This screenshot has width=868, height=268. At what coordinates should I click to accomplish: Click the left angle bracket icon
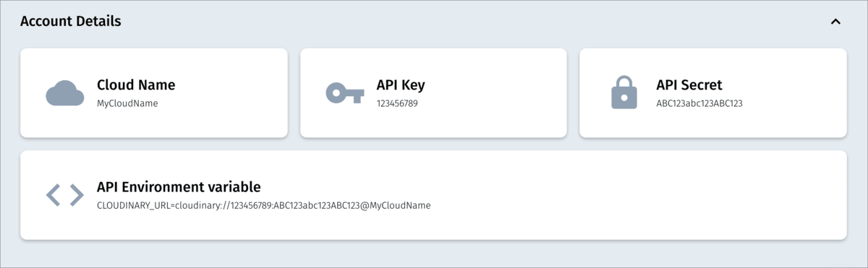[53, 195]
